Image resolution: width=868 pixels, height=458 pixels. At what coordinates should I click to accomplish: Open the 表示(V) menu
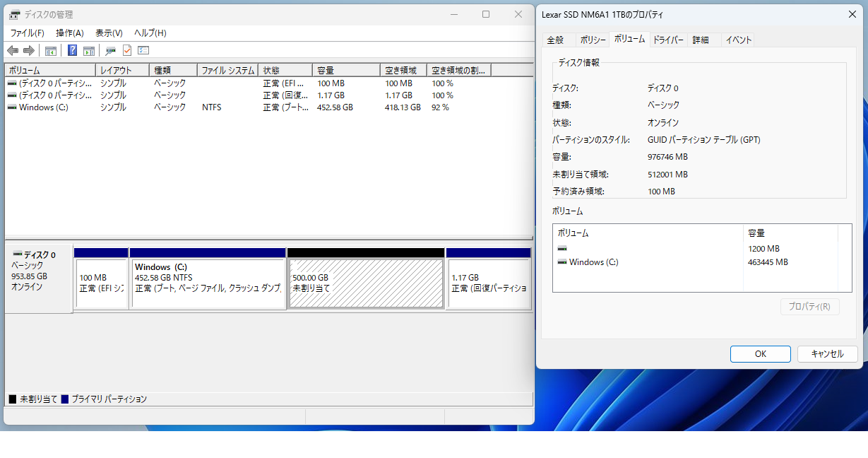(x=109, y=33)
